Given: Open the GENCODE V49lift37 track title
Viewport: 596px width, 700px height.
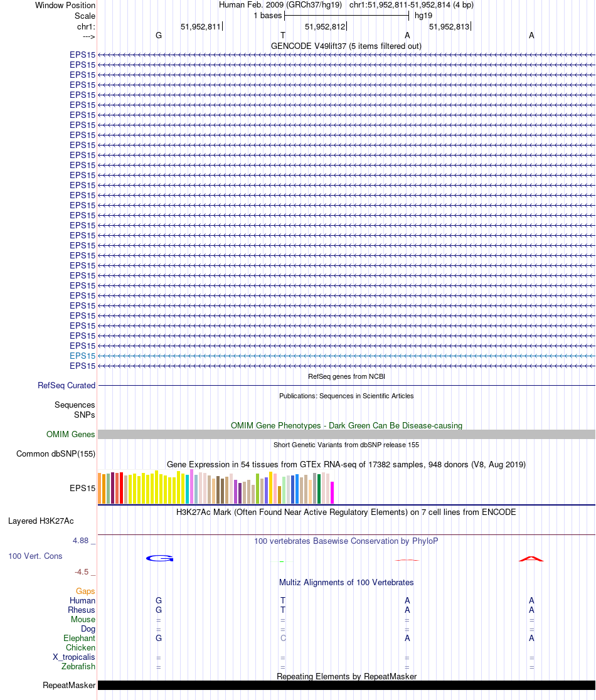Looking at the screenshot, I should tap(346, 46).
